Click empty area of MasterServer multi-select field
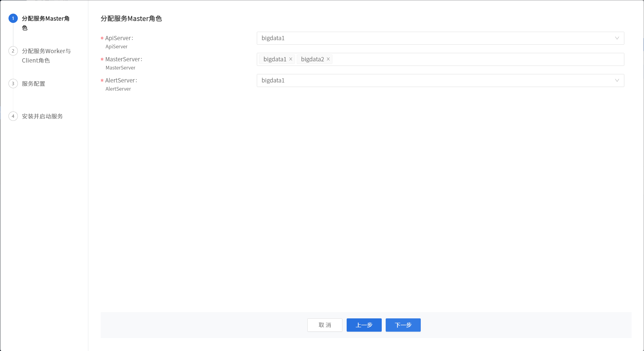Image resolution: width=644 pixels, height=351 pixels. click(x=478, y=60)
